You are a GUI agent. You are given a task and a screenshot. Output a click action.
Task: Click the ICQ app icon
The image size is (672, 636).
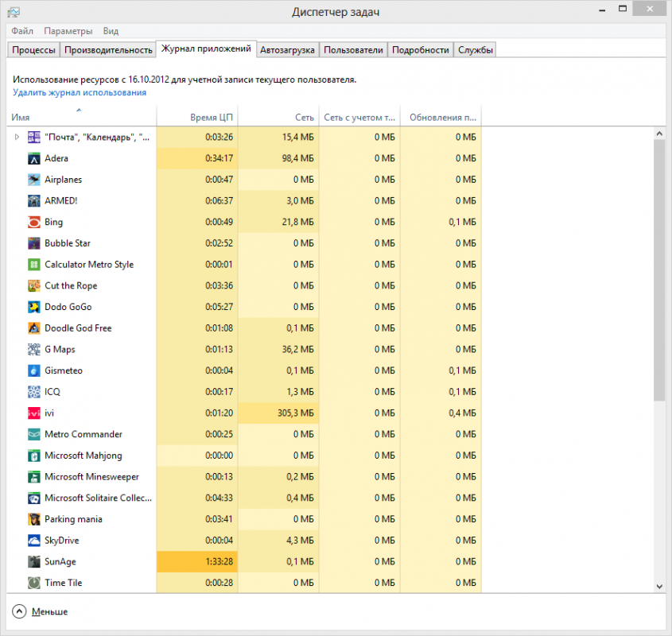pyautogui.click(x=34, y=392)
